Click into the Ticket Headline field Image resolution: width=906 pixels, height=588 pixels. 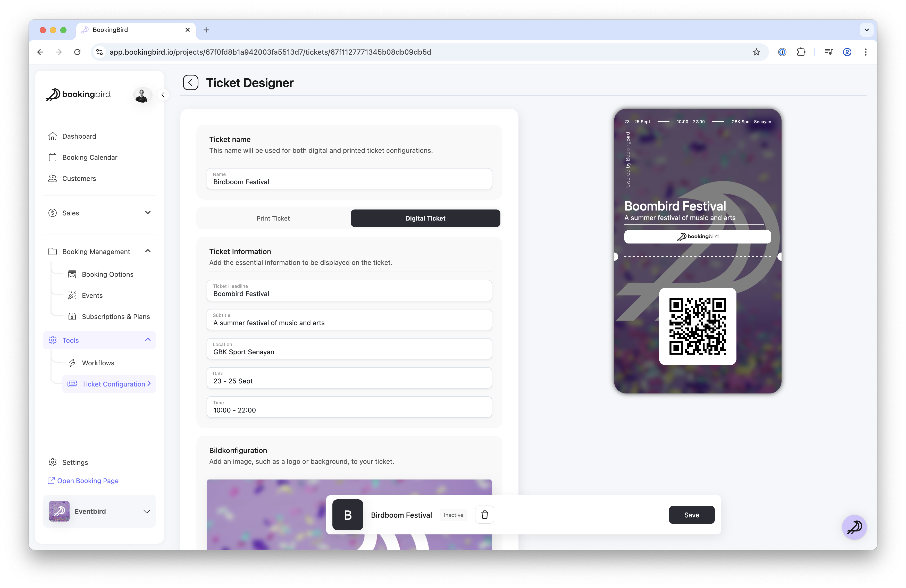tap(349, 290)
